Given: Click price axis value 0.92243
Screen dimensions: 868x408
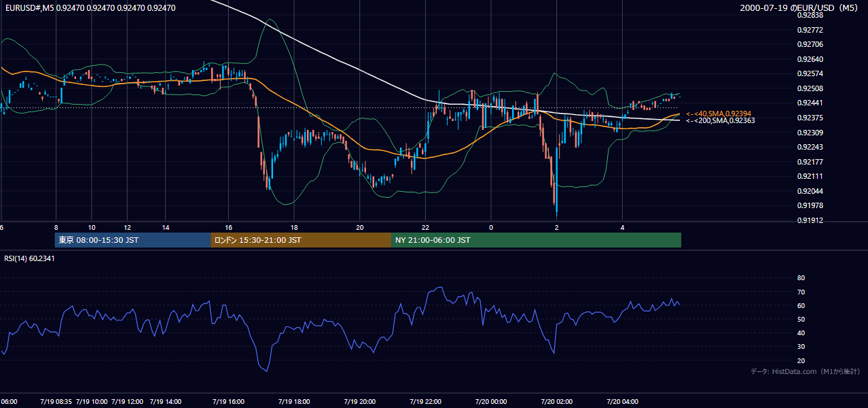Looking at the screenshot, I should (x=811, y=147).
